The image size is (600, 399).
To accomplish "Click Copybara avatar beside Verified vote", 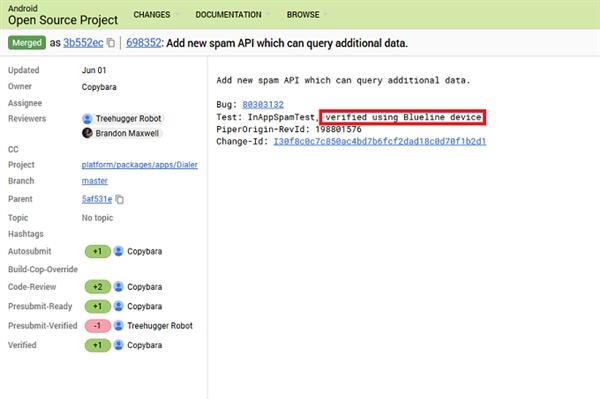I will click(119, 345).
